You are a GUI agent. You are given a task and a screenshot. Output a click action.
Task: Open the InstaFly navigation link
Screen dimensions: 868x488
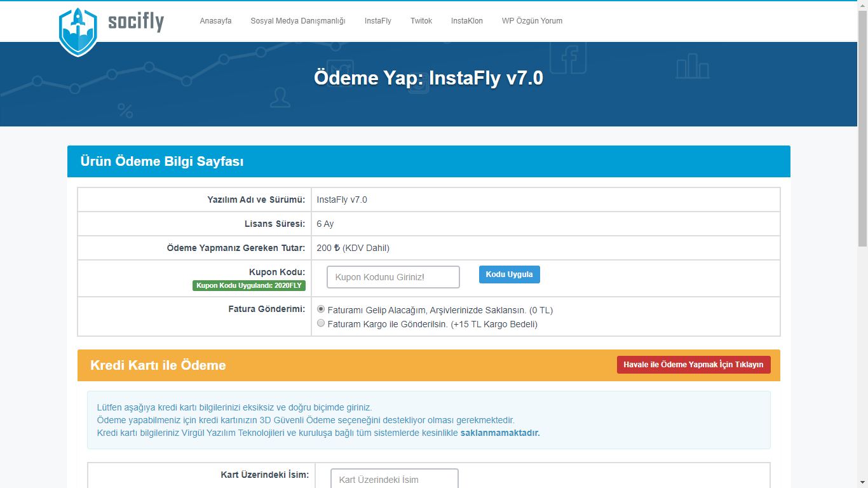(378, 21)
